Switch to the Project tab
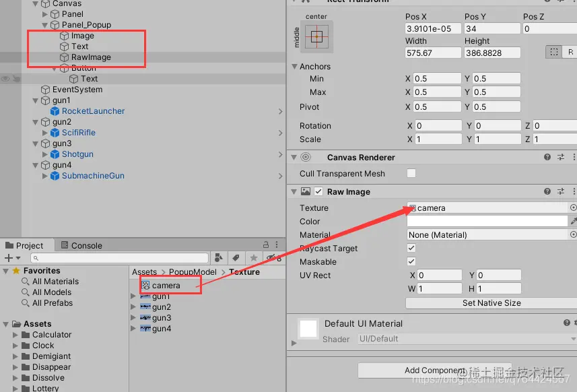Image resolution: width=577 pixels, height=392 pixels. 25,246
